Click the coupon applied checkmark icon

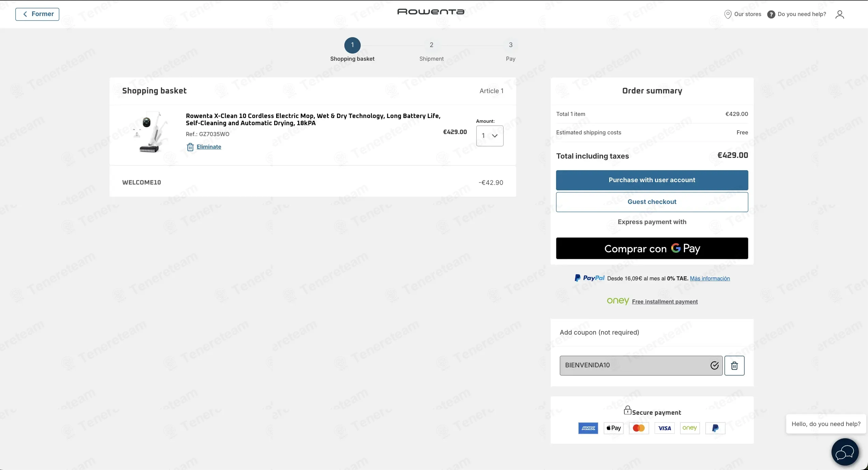[714, 366]
